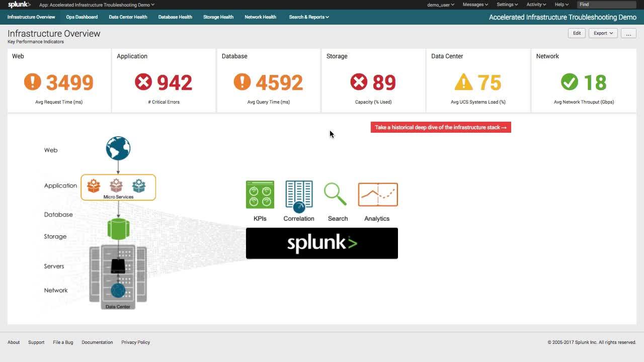Screen dimensions: 644x362
Task: Click the Database orange exclamation status icon
Action: (242, 82)
